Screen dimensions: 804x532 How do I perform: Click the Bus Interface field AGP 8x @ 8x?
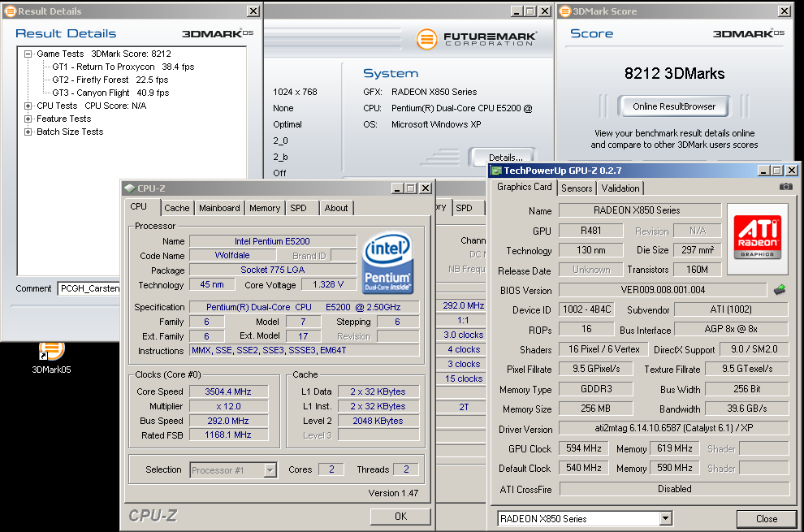(x=731, y=329)
